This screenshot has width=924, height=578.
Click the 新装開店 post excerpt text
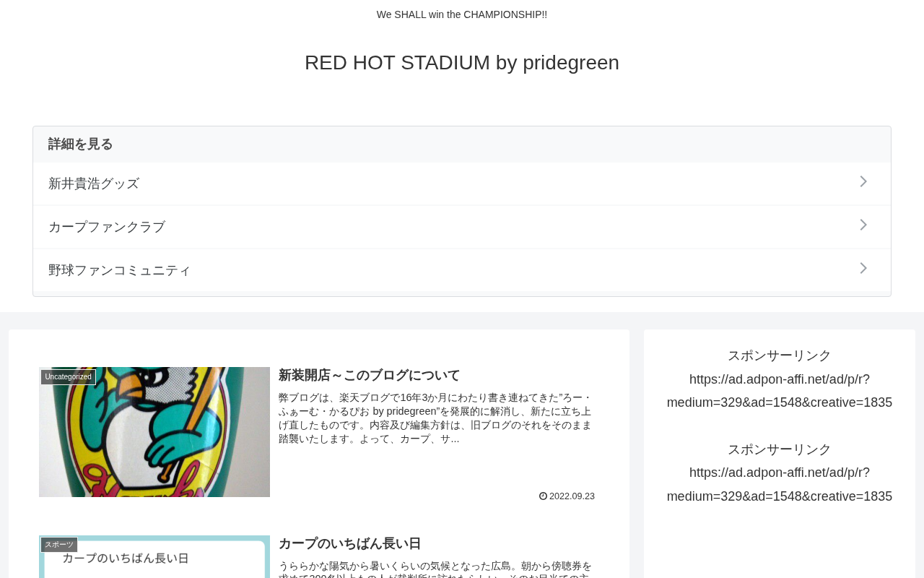(x=435, y=418)
